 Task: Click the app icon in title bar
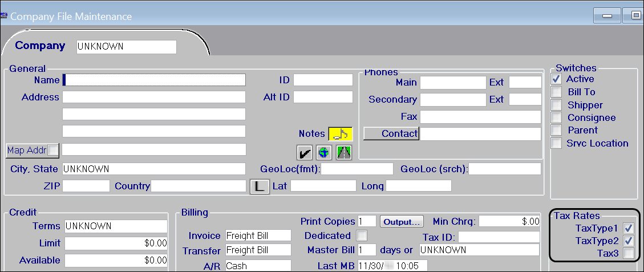pos(5,17)
